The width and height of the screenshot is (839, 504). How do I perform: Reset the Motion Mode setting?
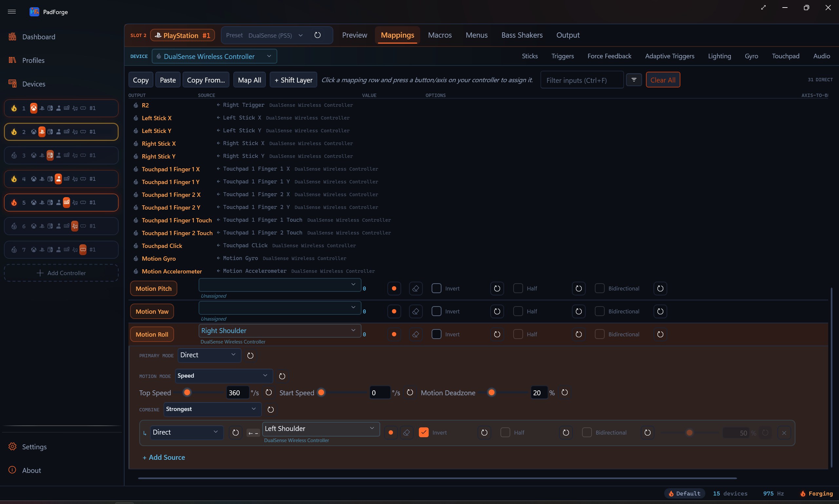click(x=282, y=376)
